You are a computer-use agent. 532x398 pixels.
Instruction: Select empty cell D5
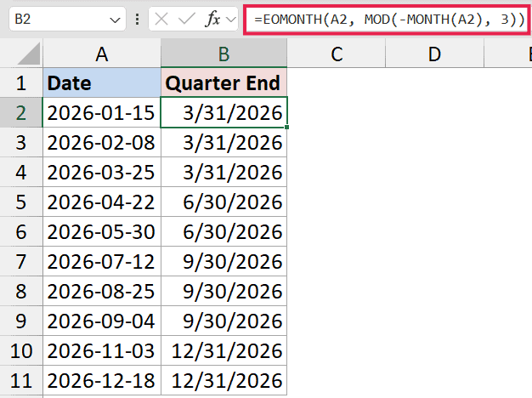click(x=434, y=202)
